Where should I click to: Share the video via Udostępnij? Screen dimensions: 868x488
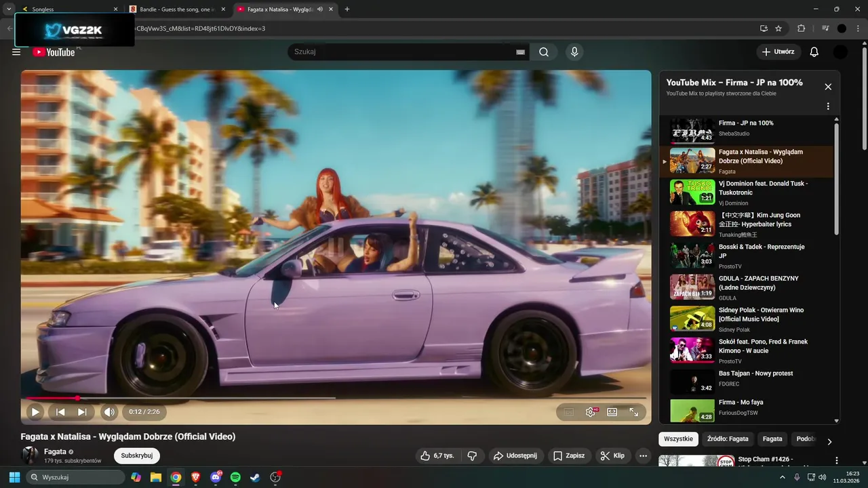click(515, 456)
